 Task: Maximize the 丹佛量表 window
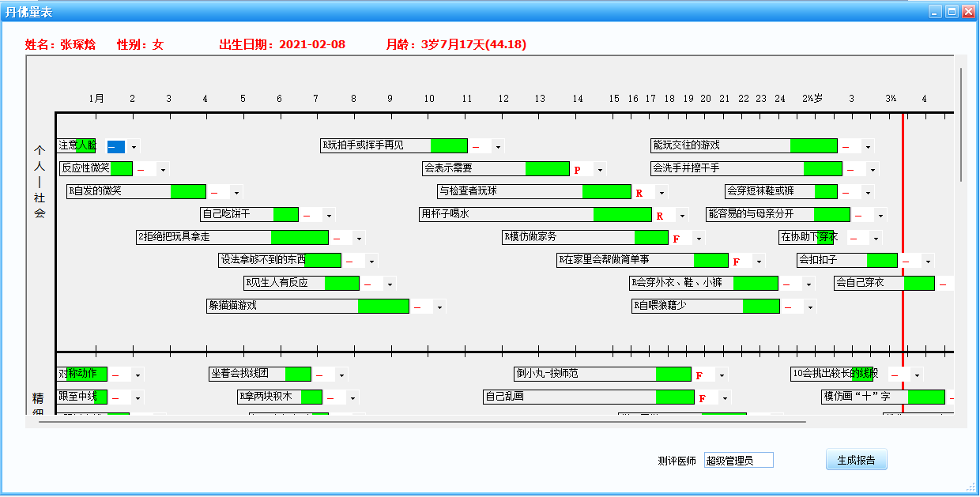(952, 11)
